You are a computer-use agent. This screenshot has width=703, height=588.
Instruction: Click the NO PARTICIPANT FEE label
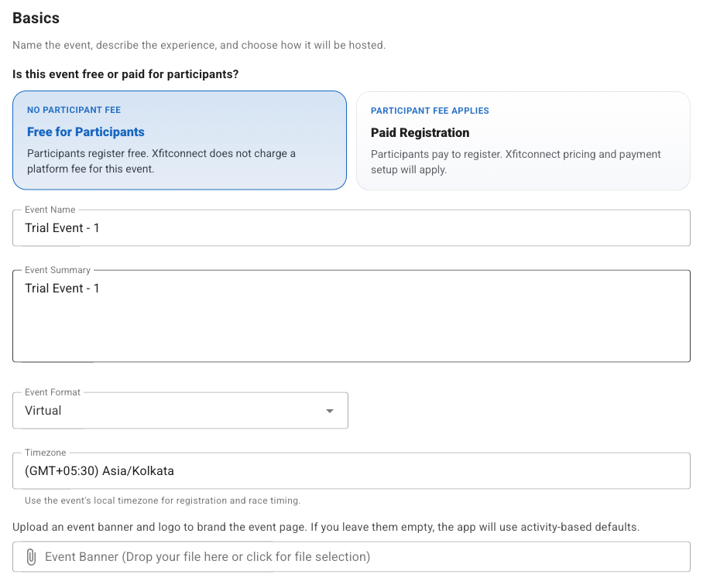click(74, 110)
